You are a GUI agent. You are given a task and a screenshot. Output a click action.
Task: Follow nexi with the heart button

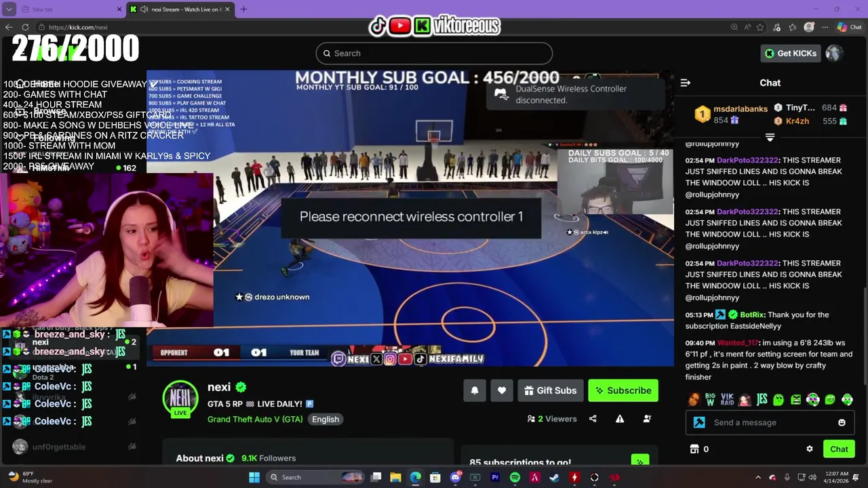tap(502, 390)
